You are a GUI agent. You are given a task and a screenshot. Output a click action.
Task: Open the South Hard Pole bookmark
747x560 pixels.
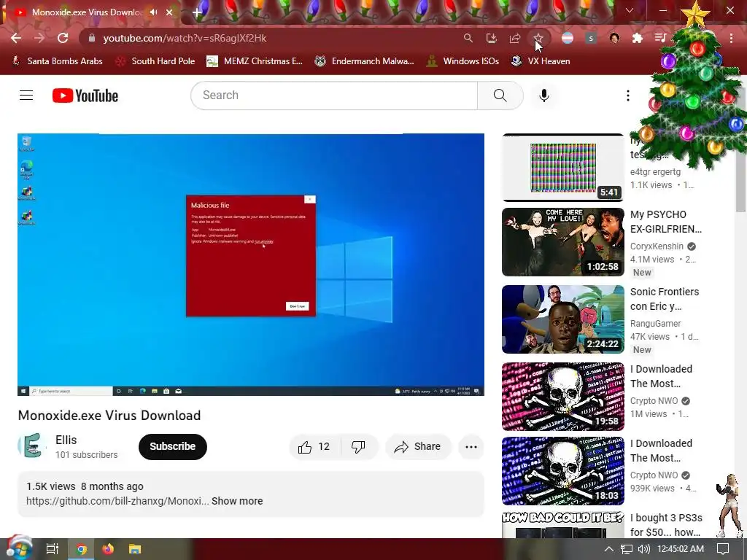click(x=156, y=61)
